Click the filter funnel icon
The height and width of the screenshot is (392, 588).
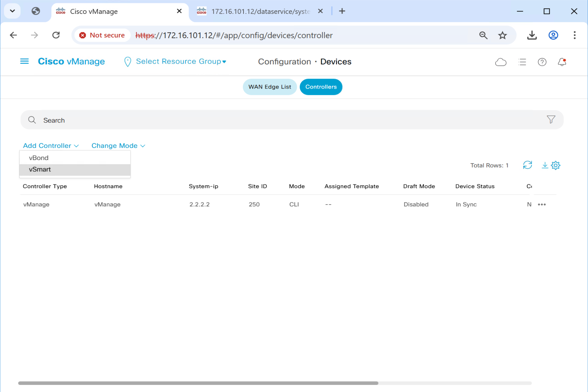551,120
